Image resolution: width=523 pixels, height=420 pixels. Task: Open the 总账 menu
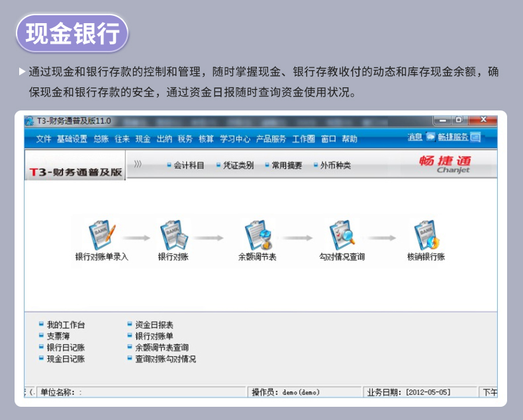[101, 139]
